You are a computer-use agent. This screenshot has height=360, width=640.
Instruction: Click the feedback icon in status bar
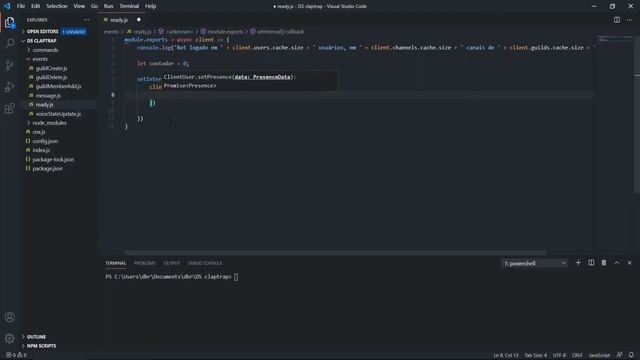click(x=620, y=355)
